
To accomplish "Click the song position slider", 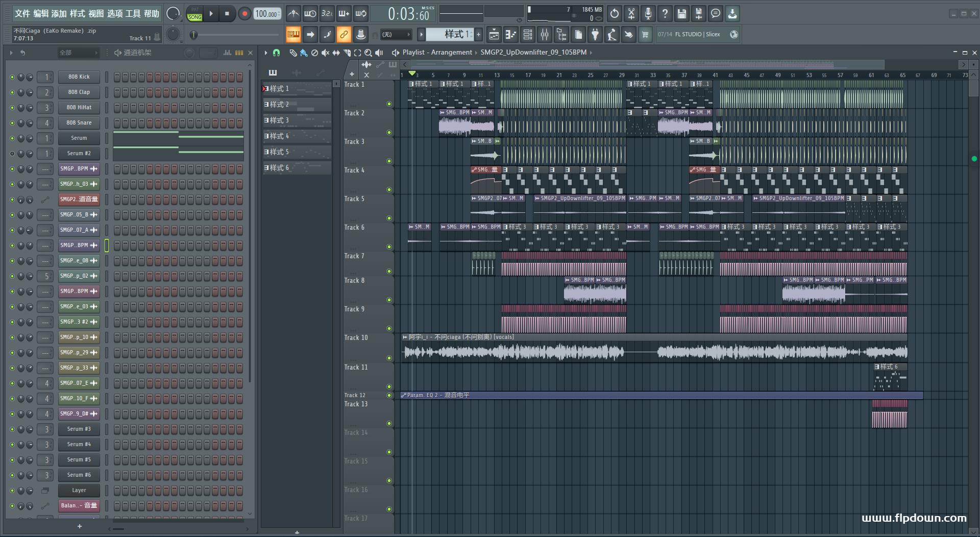I will point(234,35).
